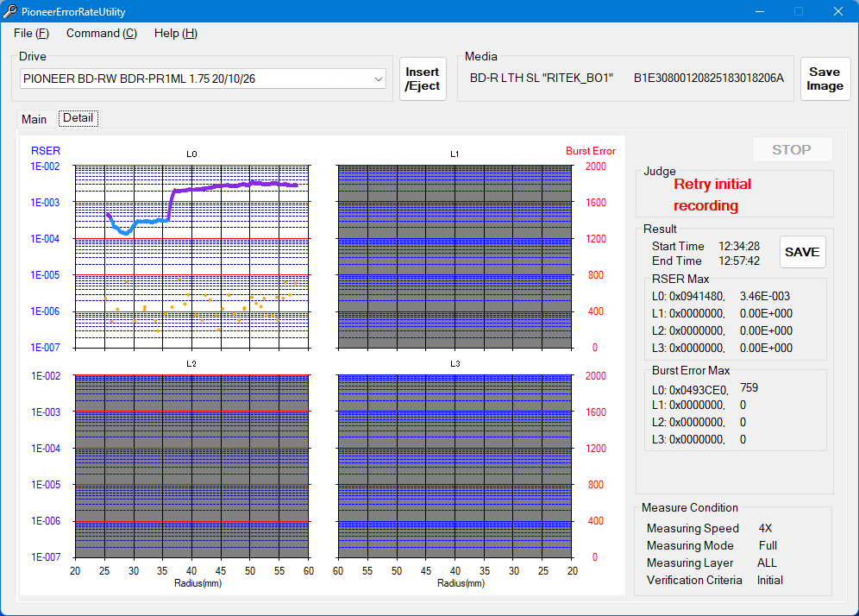Screen dimensions: 859x616
Task: Click the STOP button
Action: pyautogui.click(x=792, y=149)
